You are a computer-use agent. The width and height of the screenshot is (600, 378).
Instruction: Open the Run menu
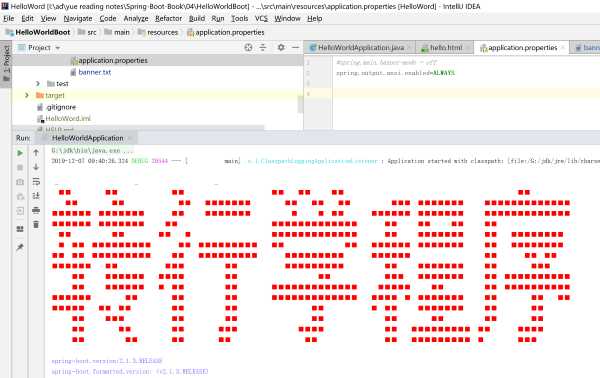click(x=218, y=18)
